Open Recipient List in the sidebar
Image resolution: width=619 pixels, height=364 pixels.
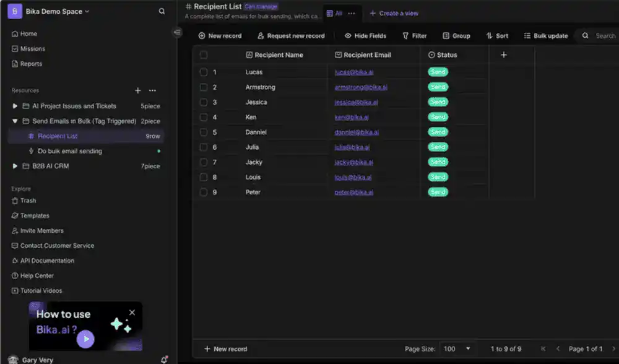click(x=58, y=136)
